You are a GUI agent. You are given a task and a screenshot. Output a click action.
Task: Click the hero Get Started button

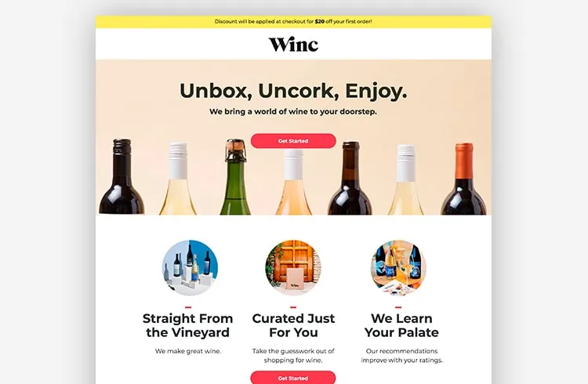tap(293, 141)
